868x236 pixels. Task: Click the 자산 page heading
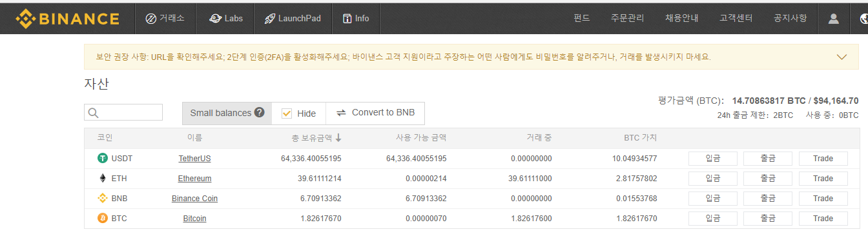96,84
